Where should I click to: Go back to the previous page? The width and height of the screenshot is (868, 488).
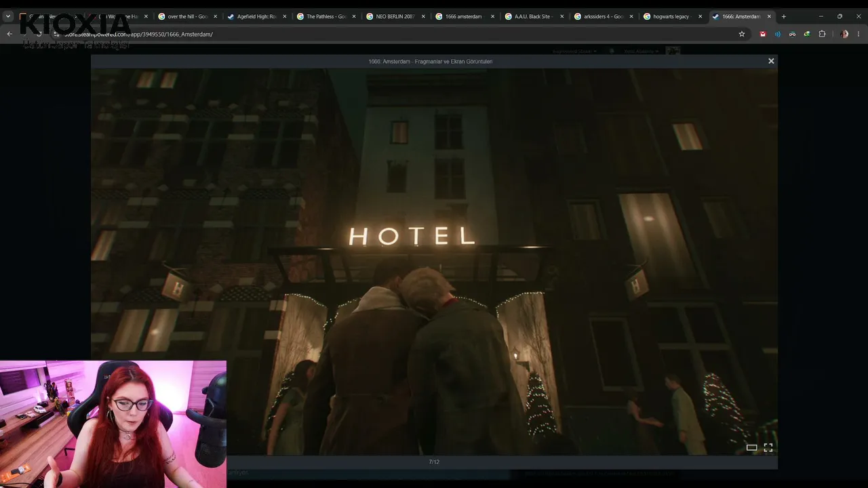[9, 34]
